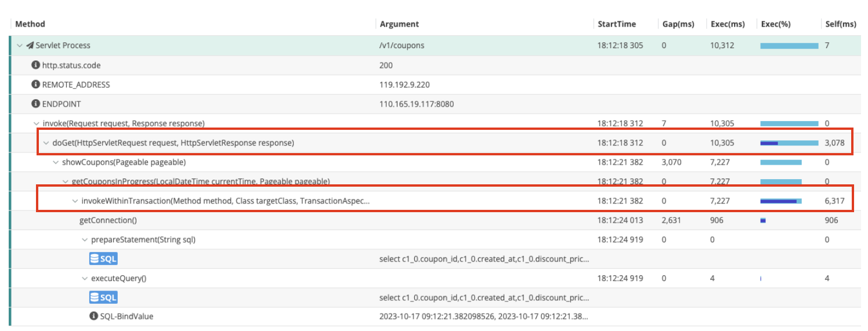The image size is (868, 331).
Task: Collapse the doGet method node
Action: click(46, 143)
